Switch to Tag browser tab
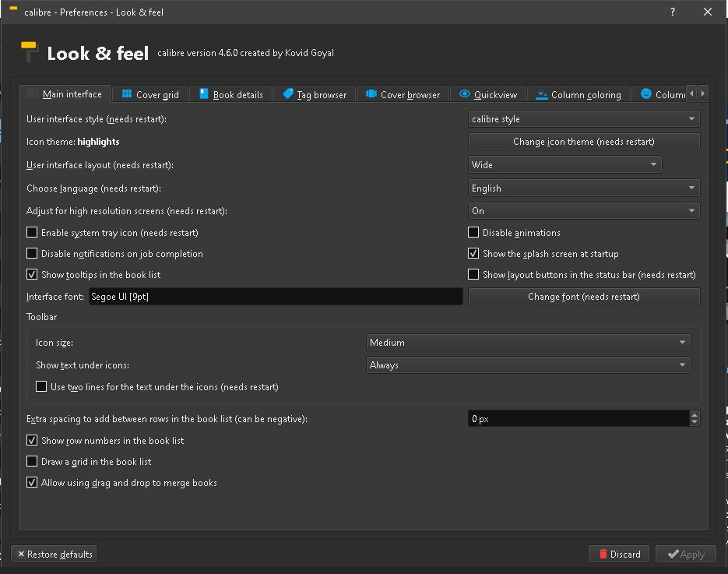Screen dimensions: 728x574 click(x=315, y=95)
